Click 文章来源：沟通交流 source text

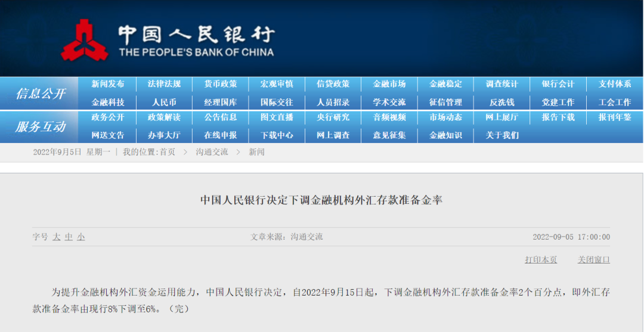click(287, 237)
